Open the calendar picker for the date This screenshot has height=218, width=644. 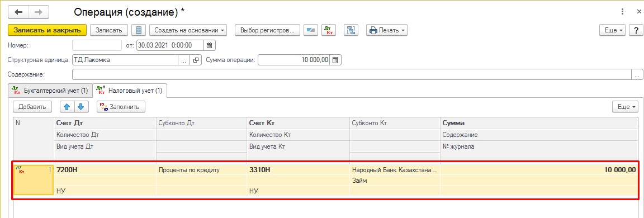[x=209, y=45]
